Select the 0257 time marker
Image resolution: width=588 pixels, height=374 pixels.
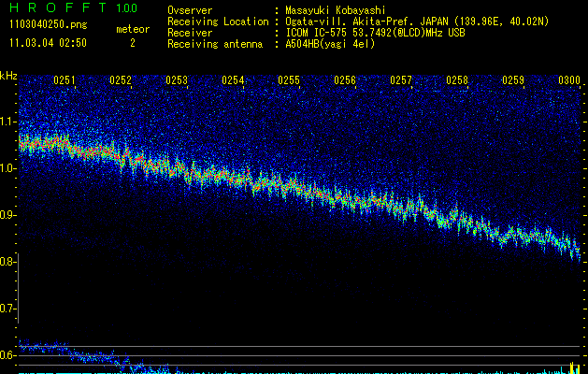(x=401, y=81)
